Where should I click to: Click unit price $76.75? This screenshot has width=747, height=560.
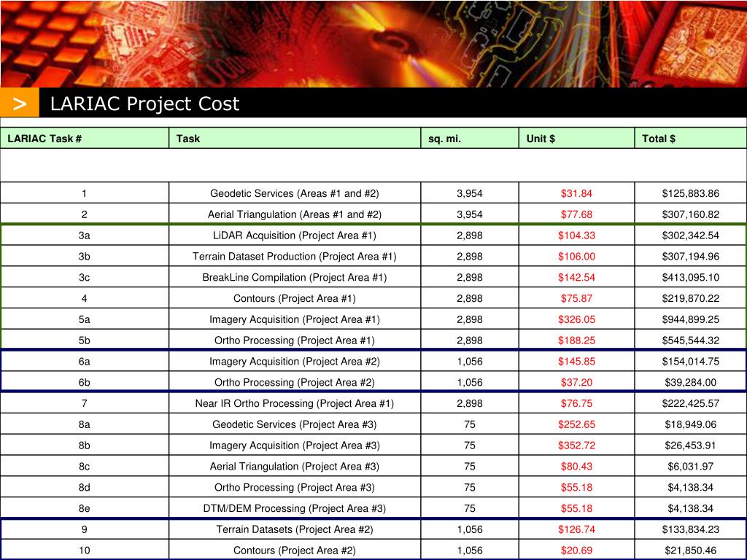pos(576,402)
